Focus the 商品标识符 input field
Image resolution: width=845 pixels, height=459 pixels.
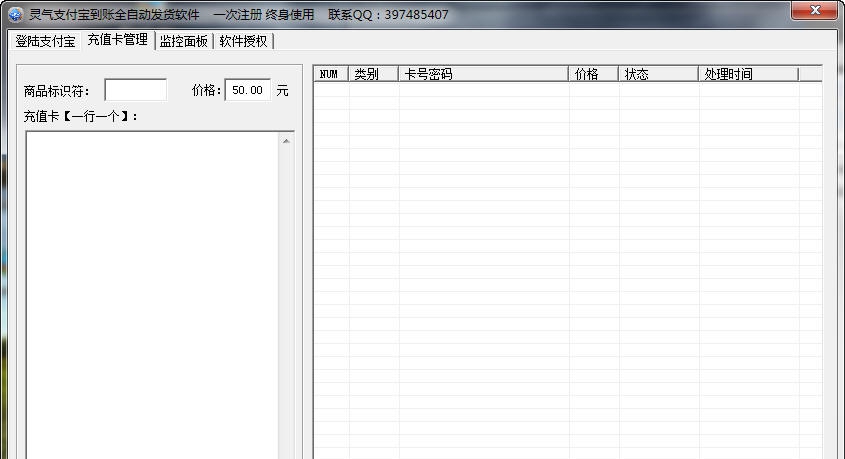point(136,90)
